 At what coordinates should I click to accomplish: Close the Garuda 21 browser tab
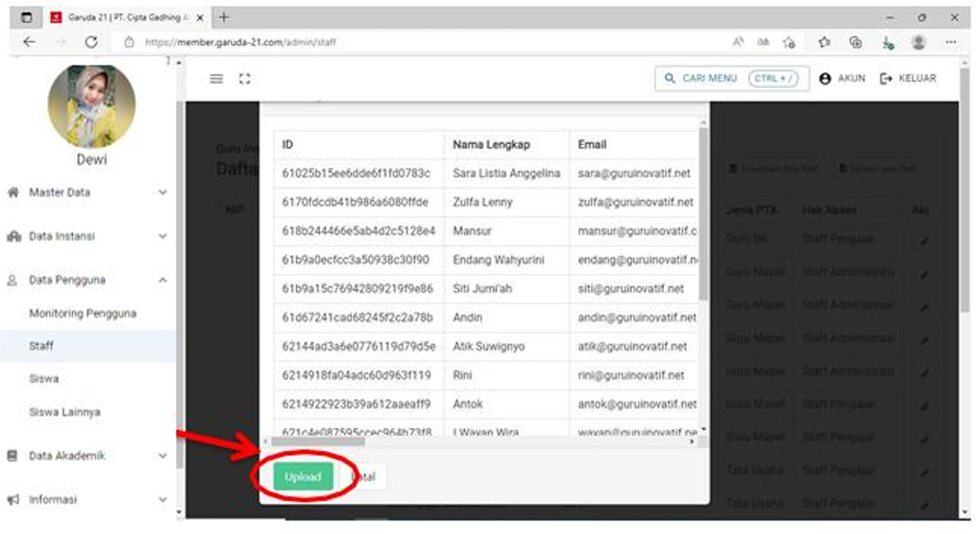[200, 17]
